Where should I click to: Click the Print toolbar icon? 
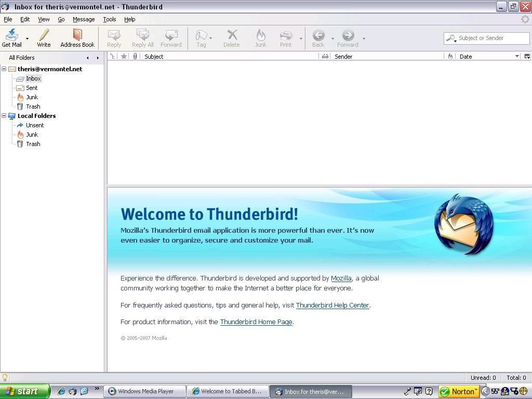tap(286, 38)
